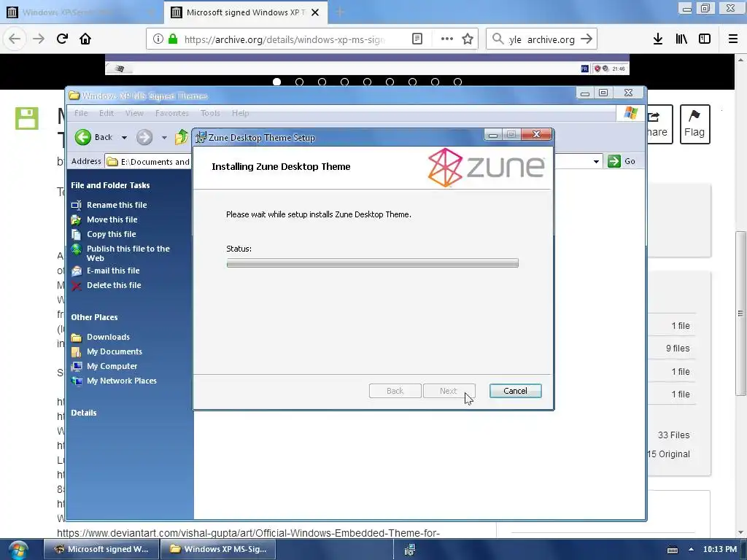Open File menu in Explorer
The height and width of the screenshot is (560, 747).
pyautogui.click(x=81, y=113)
